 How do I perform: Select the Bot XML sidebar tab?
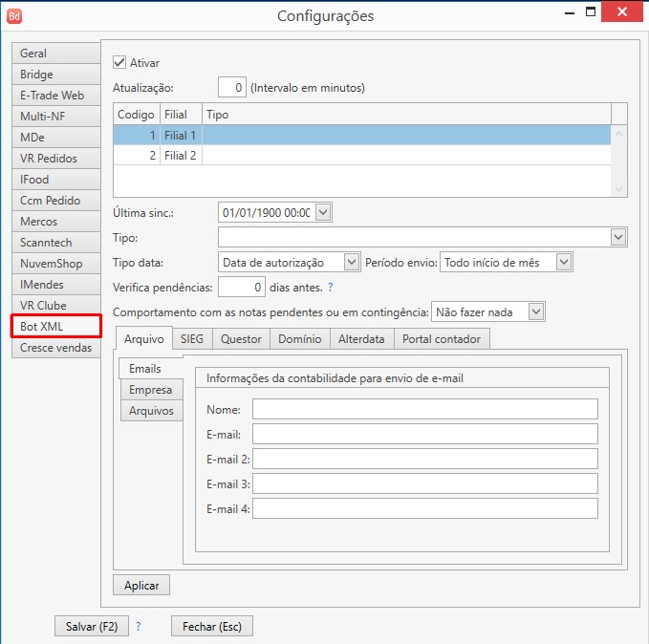(x=56, y=327)
